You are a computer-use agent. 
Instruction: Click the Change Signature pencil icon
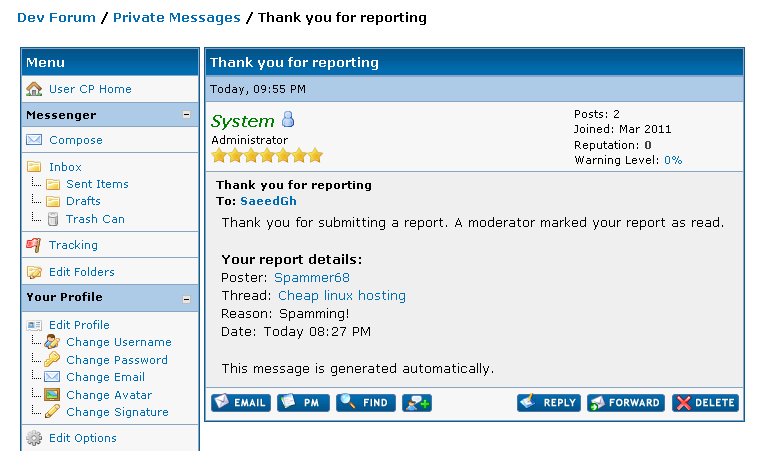(52, 412)
